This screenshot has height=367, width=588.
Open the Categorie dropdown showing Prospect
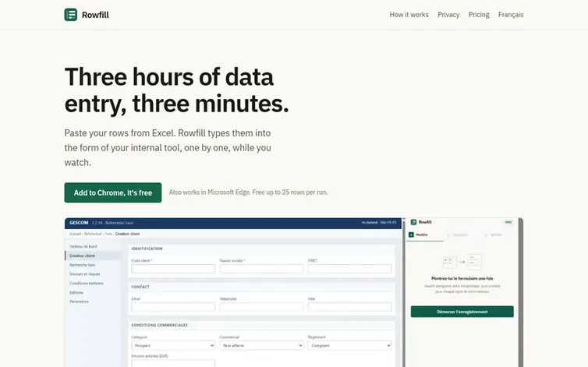click(173, 346)
